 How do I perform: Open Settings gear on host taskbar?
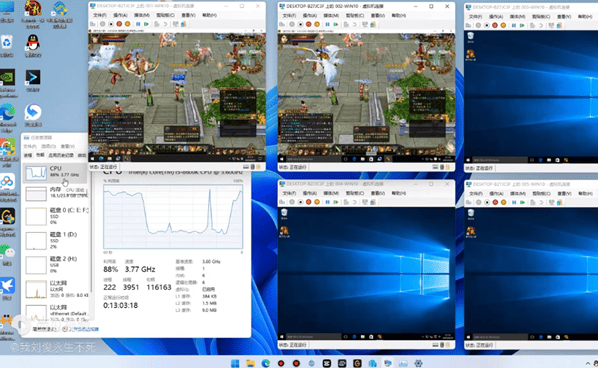point(418,363)
